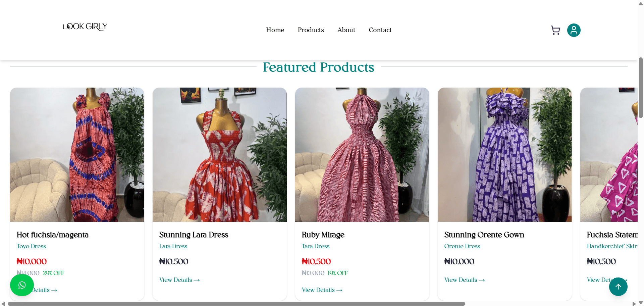The height and width of the screenshot is (306, 644).
Task: Click the Featured Products heading
Action: 319,67
